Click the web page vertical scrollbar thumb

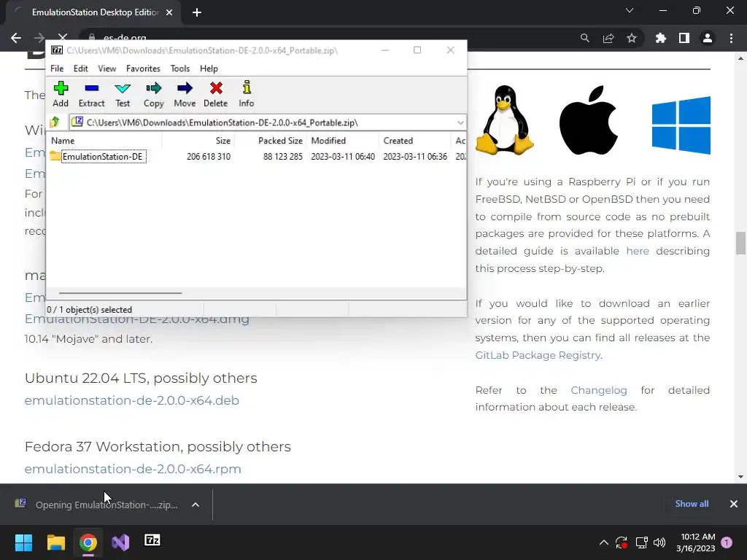(x=740, y=244)
